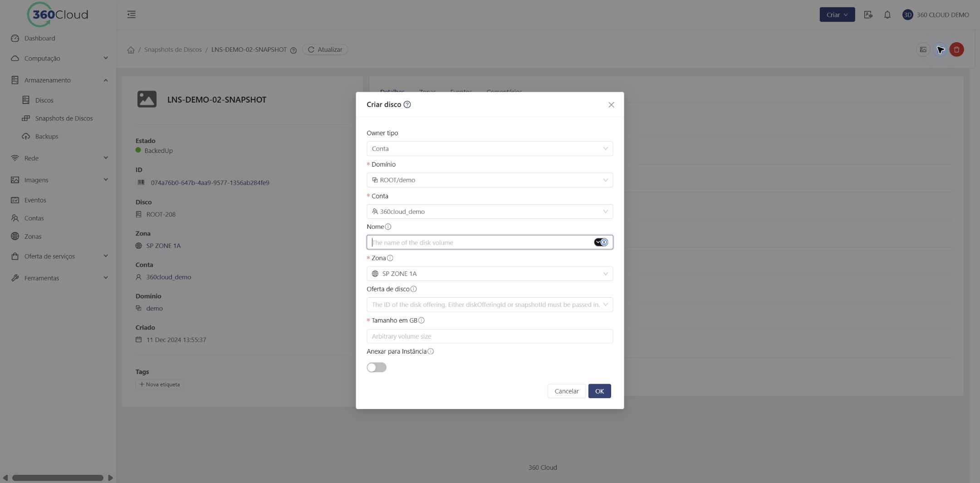Click the Tamanho em GB input field

490,336
